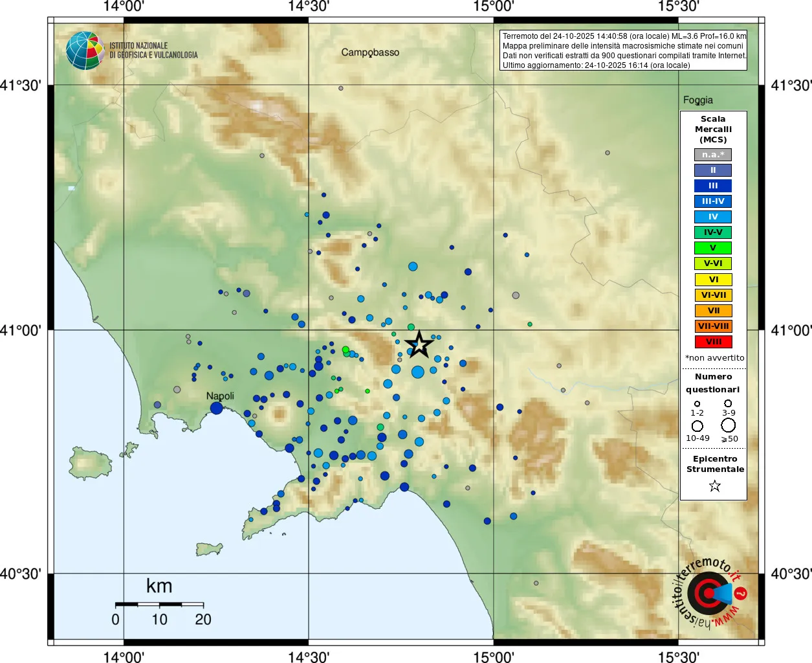Image resolution: width=812 pixels, height=663 pixels.
Task: Click the Foggia city label
Action: pyautogui.click(x=697, y=100)
